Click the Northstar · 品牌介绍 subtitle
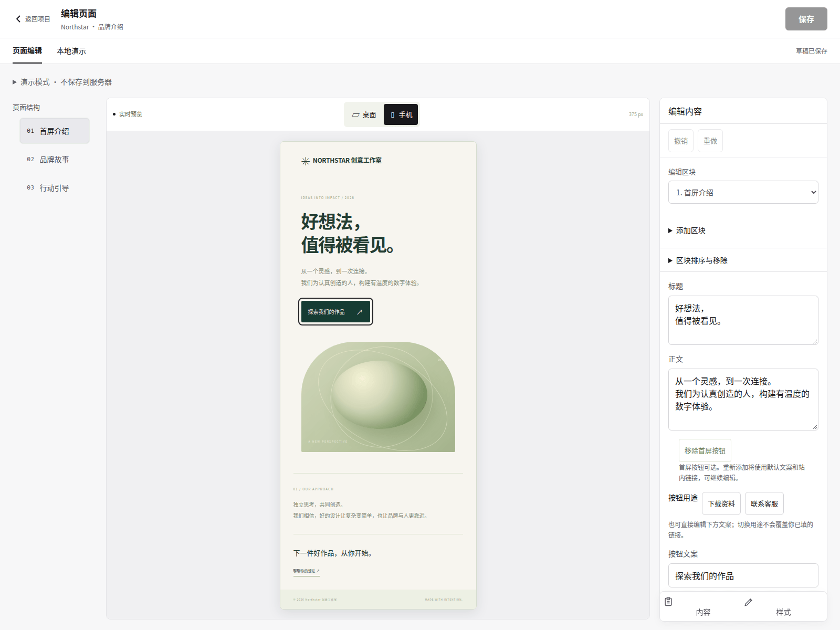The width and height of the screenshot is (840, 630). pyautogui.click(x=92, y=27)
